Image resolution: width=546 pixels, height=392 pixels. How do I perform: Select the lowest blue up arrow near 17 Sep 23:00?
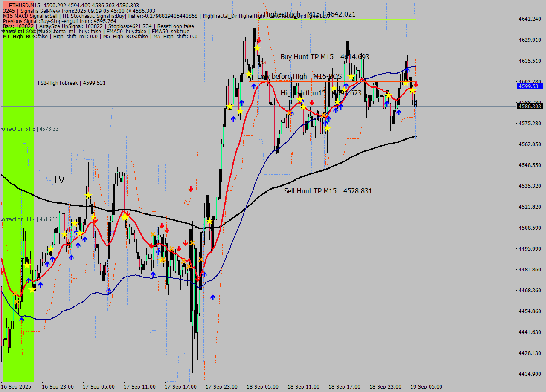[x=212, y=297]
